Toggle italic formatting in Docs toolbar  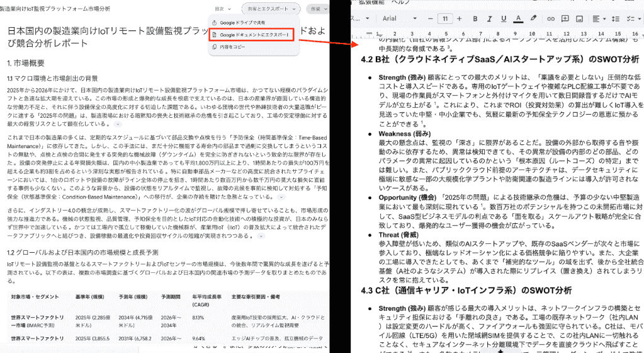click(x=489, y=18)
